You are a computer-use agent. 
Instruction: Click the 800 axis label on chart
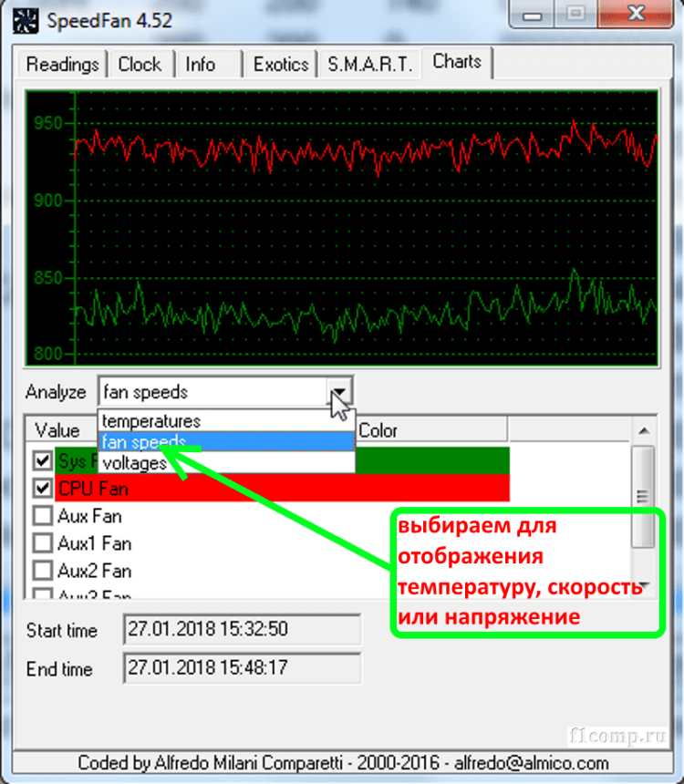pos(48,354)
